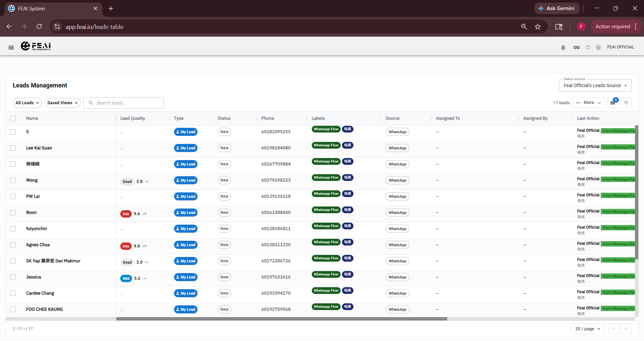Check the Lee Kai Guan row
The width and height of the screenshot is (644, 341).
[x=13, y=148]
